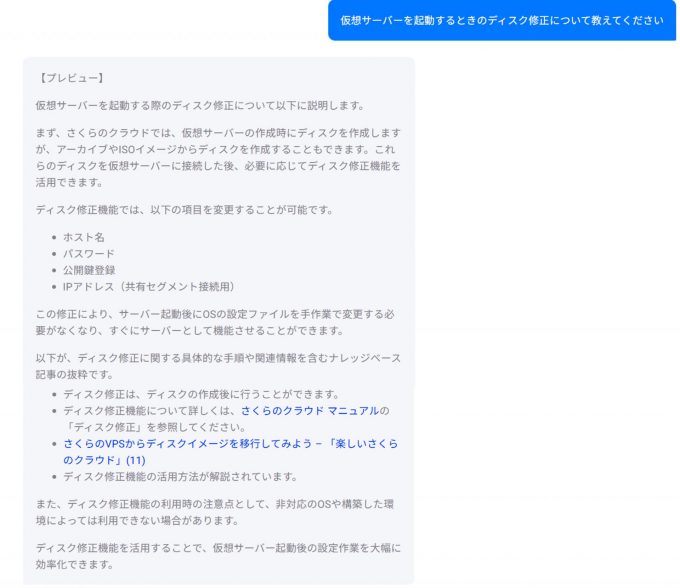Viewport: 680px width, 588px height.
Task: Click the 【プレビュー】 label in the reply
Action: click(72, 78)
